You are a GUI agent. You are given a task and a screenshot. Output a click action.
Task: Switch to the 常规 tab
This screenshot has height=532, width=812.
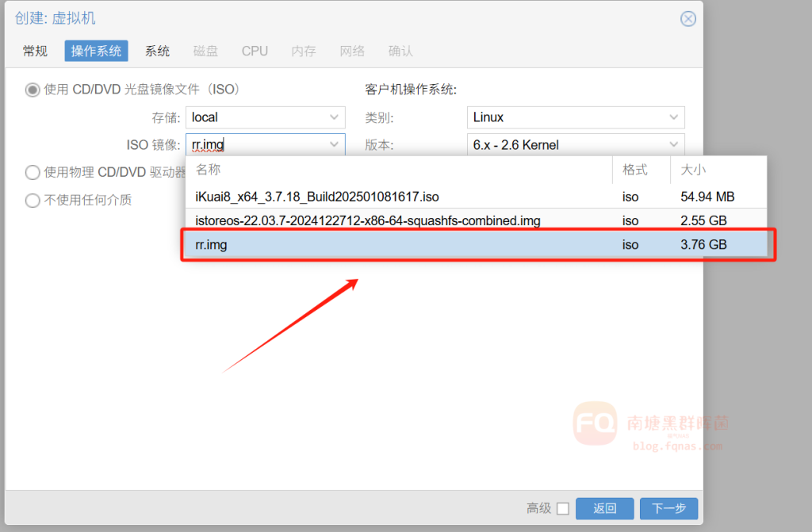coord(35,51)
